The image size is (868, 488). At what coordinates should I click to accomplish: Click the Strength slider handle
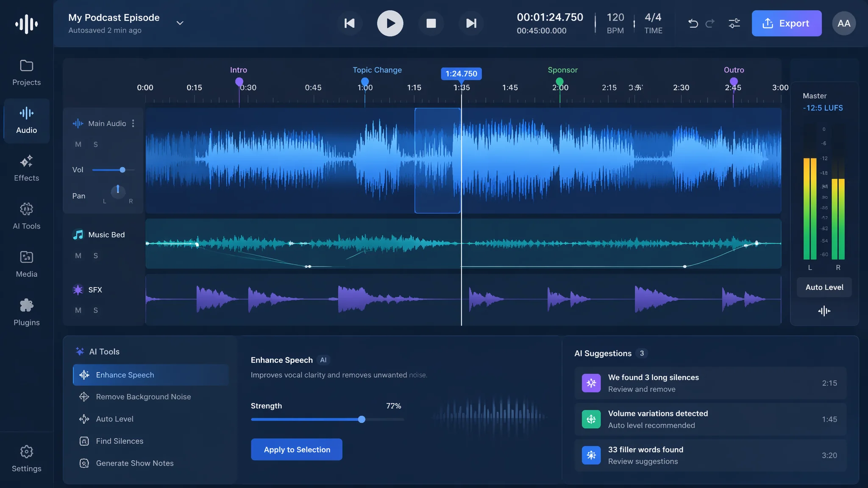[x=362, y=419]
